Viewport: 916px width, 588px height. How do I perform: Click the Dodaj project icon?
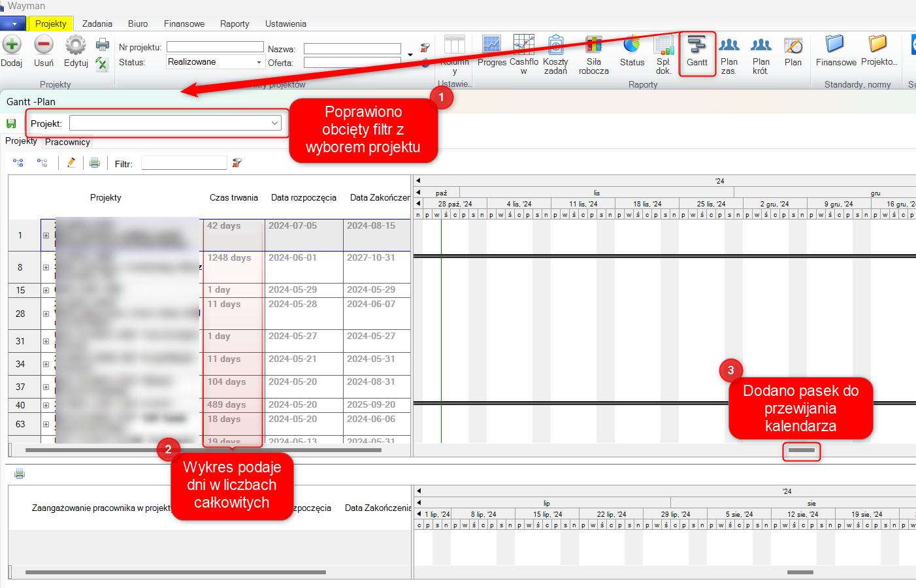point(12,44)
